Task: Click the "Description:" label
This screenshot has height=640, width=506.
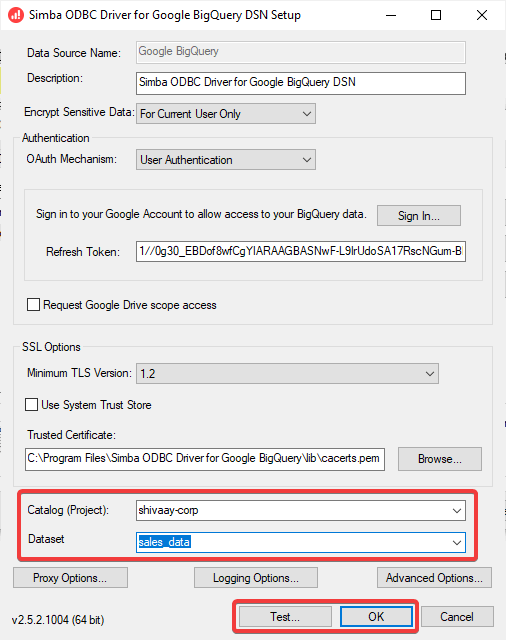Action: (x=55, y=78)
